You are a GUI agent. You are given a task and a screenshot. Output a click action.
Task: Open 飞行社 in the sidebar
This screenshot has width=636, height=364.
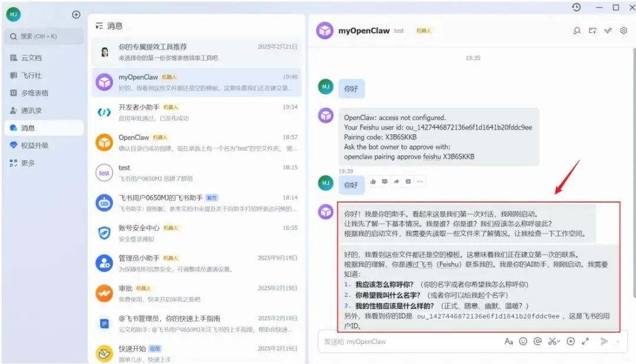click(45, 75)
